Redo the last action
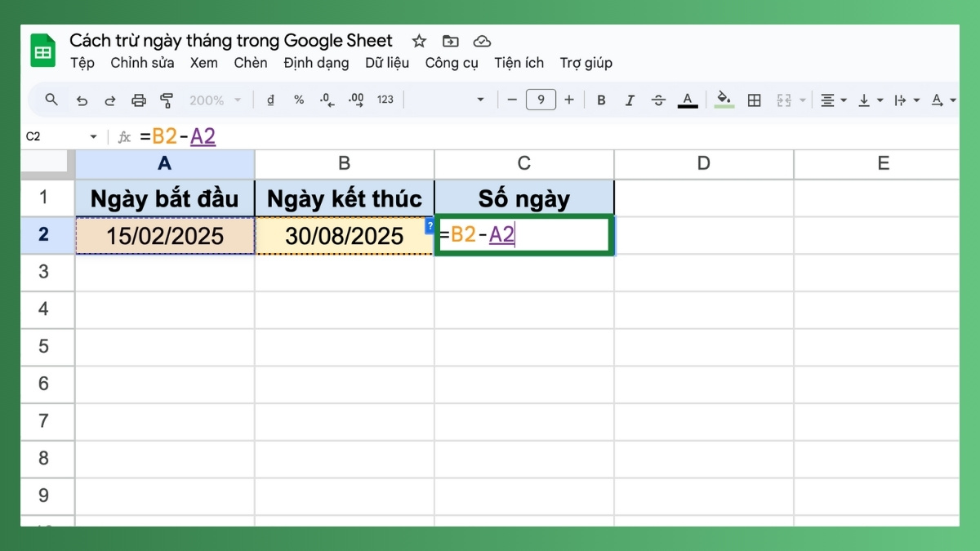980x551 pixels. (x=110, y=100)
